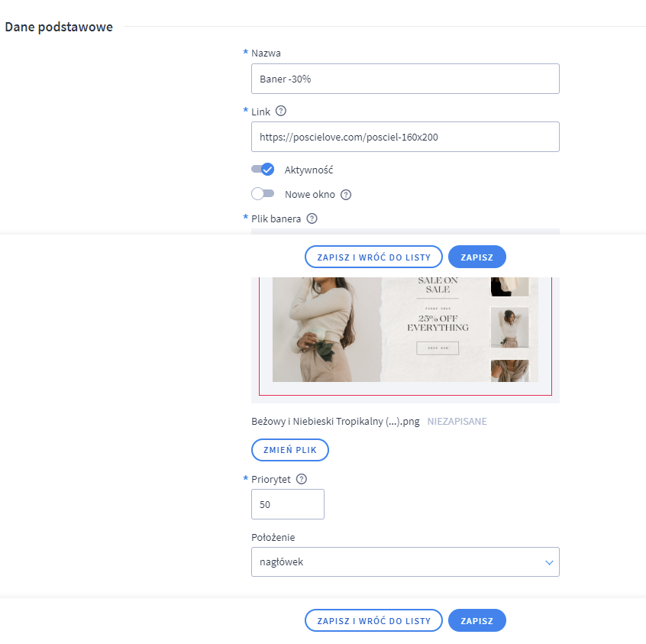
Task: Click upper ZAPISZ I WRÓĆ DO LISTY
Action: click(x=373, y=257)
